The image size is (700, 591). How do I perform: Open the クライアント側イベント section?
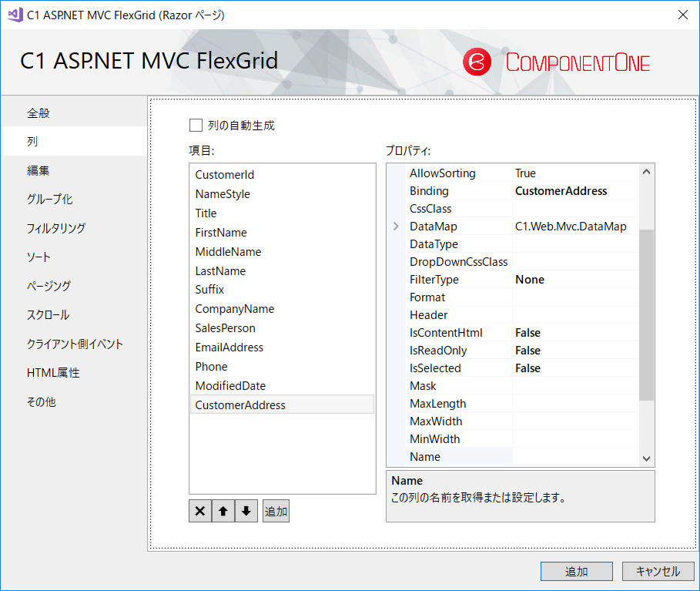tap(75, 344)
